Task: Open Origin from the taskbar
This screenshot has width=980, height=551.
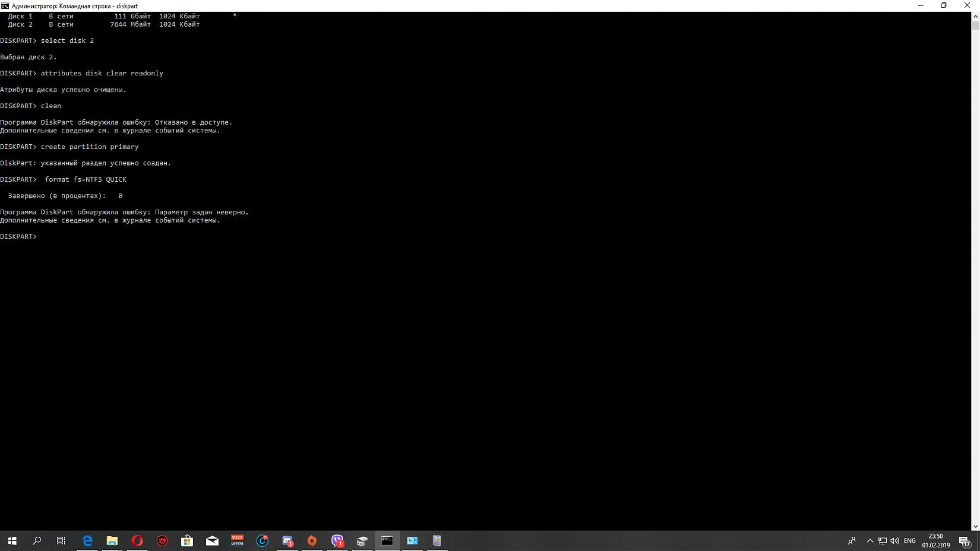Action: coord(312,541)
